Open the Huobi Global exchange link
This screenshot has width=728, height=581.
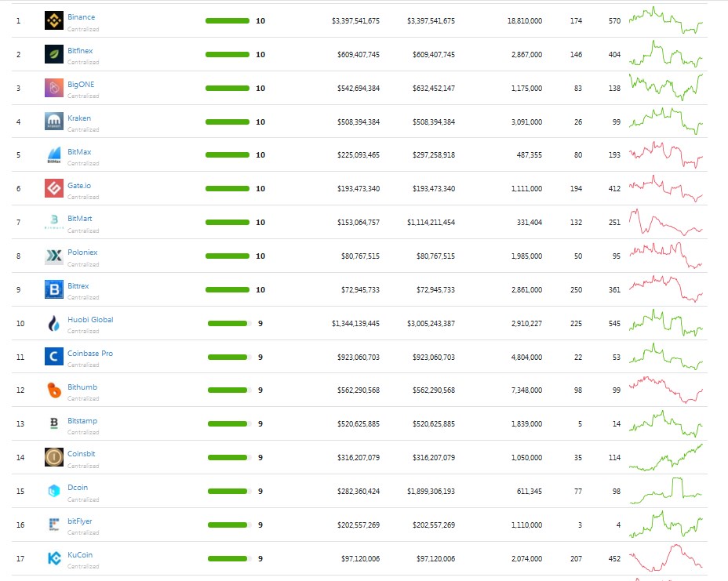click(x=90, y=319)
